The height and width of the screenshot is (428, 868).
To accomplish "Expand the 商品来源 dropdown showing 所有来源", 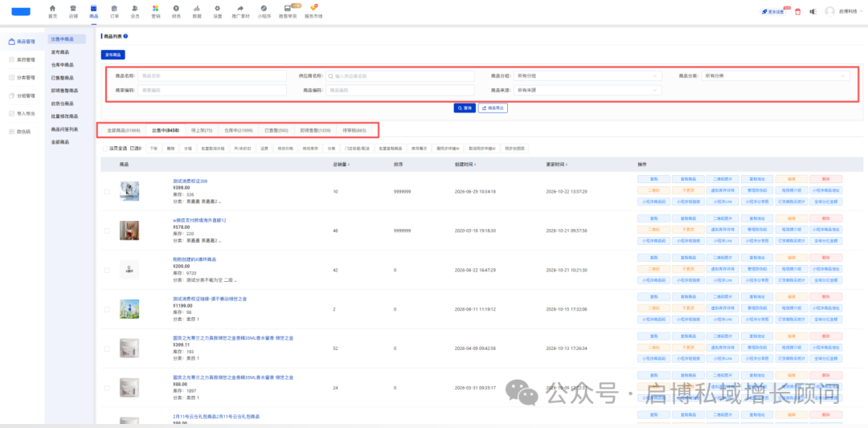I will pos(588,90).
